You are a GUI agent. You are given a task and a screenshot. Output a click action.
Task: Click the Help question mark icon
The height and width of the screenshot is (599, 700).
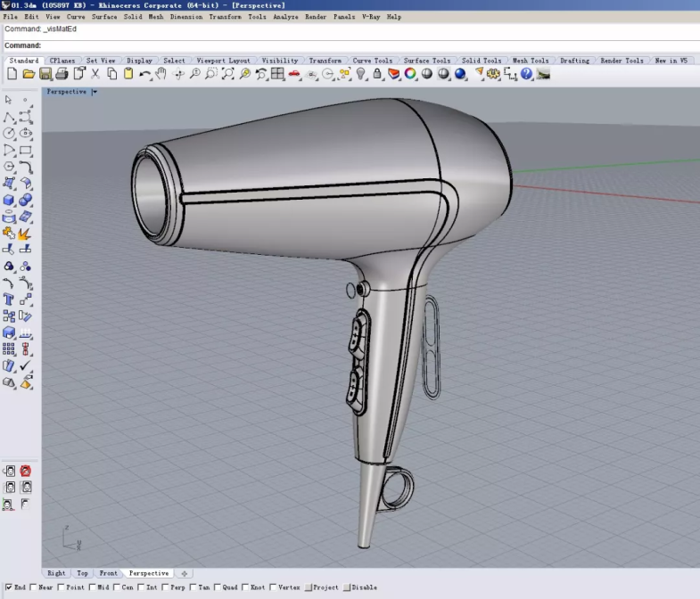[526, 74]
